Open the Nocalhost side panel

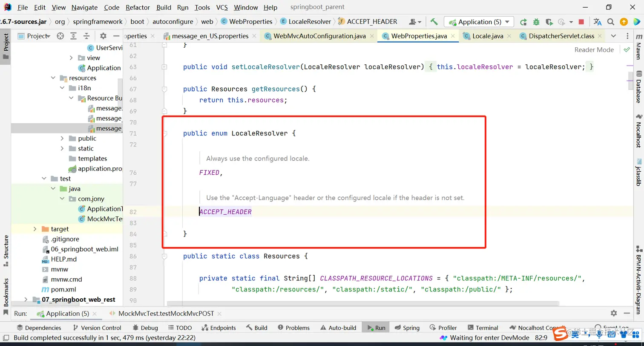pos(638,131)
